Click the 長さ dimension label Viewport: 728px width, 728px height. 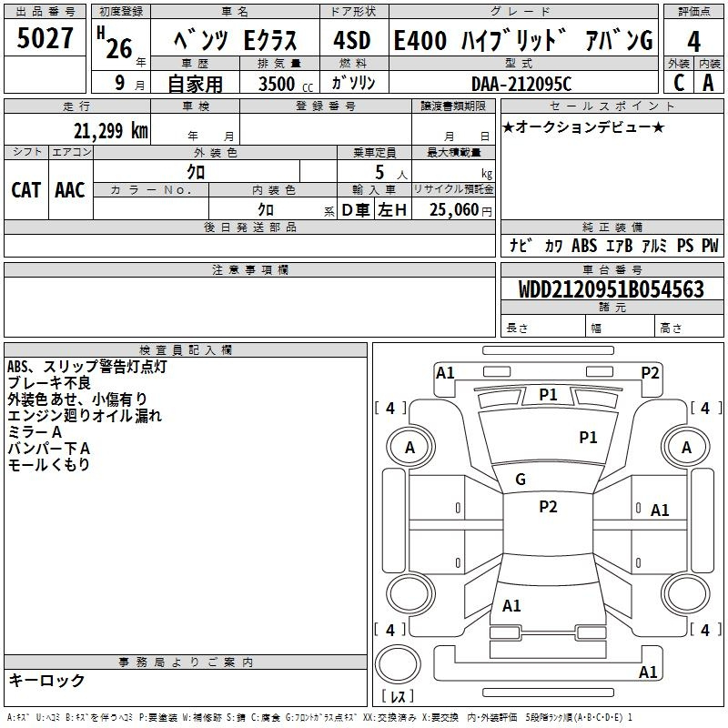click(x=517, y=329)
